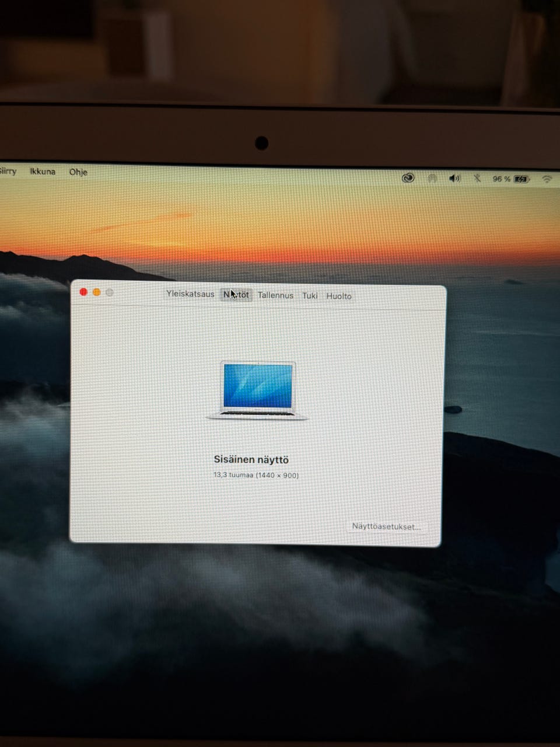This screenshot has width=560, height=747.
Task: Click the Sisäinen näyttö heading
Action: (x=251, y=460)
